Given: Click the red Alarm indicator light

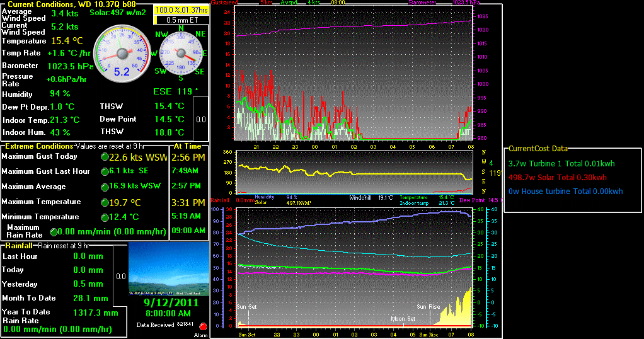Looking at the screenshot, I should [203, 326].
